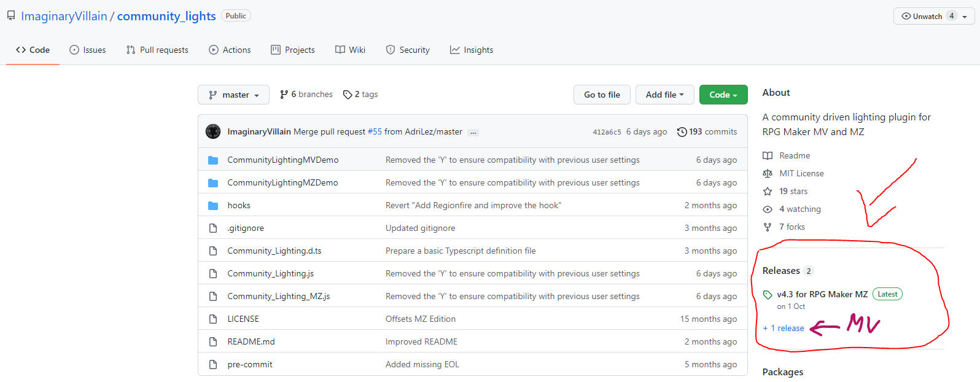Open the hooks folder
Viewport: 980px width, 382px height.
coord(239,205)
